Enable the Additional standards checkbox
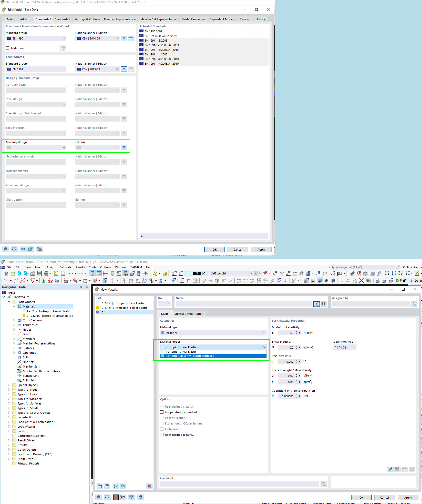Screen dimensions: 422x504 tap(8, 48)
